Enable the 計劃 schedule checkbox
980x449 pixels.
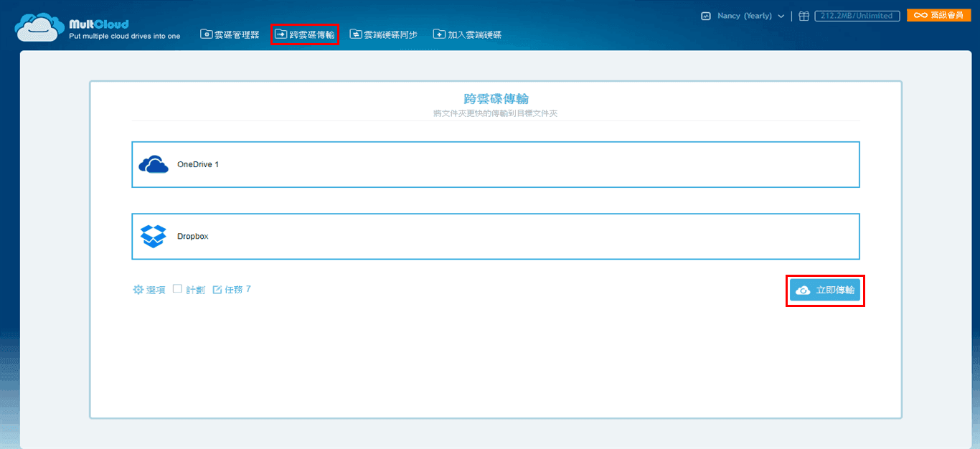click(177, 289)
